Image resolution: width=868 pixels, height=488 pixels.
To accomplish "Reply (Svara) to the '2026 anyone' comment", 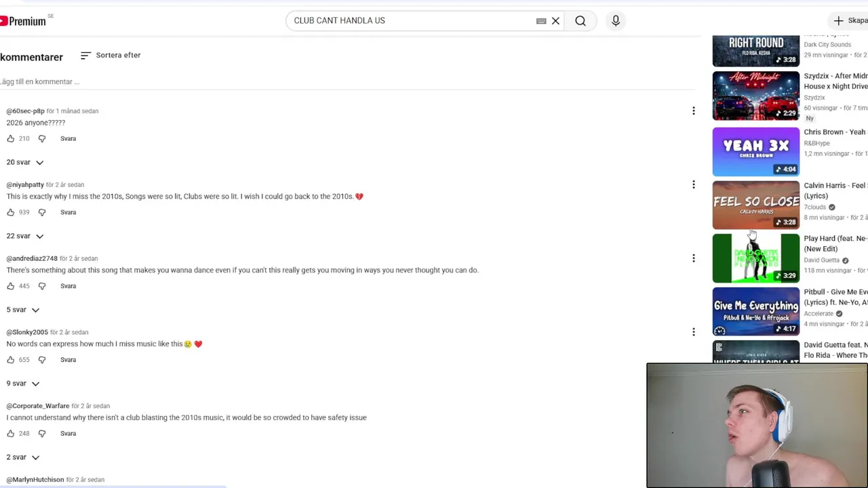I will coord(68,139).
